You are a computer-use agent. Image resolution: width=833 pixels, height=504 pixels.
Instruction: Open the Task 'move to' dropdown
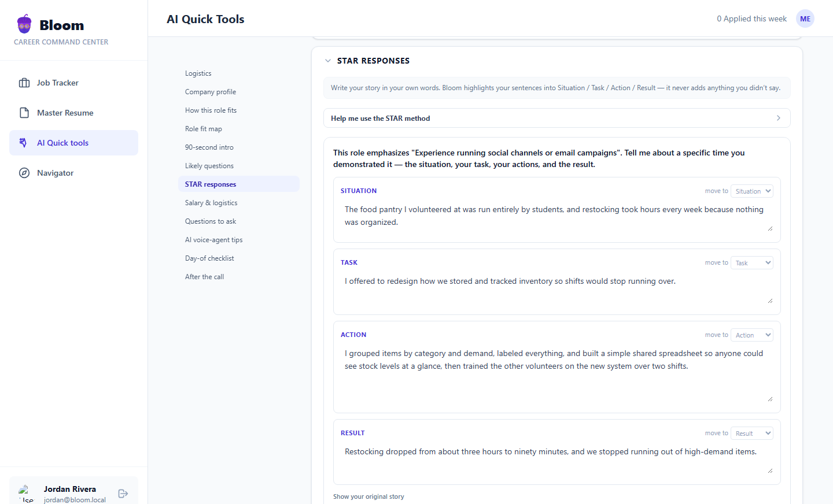coord(752,262)
